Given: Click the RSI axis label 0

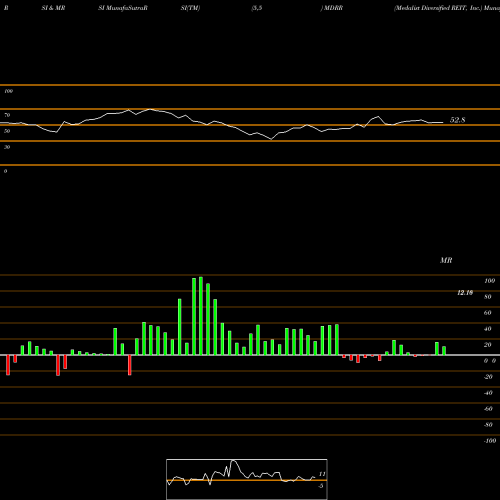Looking at the screenshot, I should (x=5, y=171).
